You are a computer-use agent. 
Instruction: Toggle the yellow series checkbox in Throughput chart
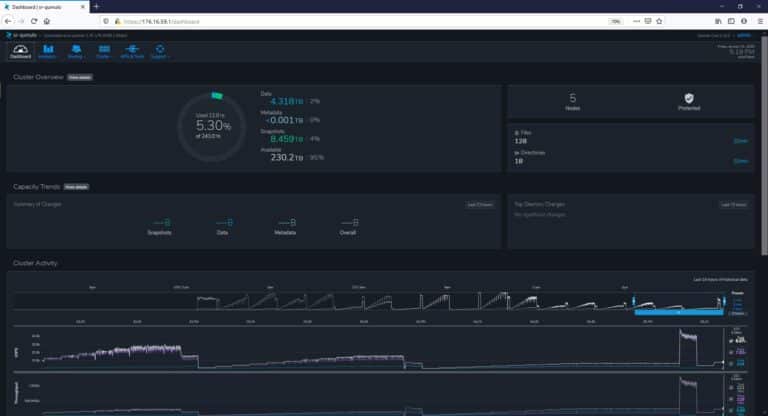[x=732, y=388]
